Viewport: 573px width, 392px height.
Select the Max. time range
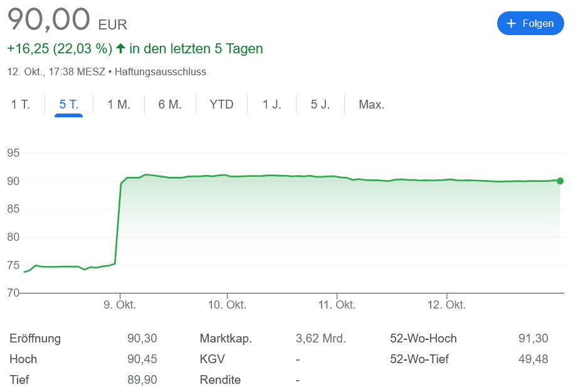tap(371, 105)
